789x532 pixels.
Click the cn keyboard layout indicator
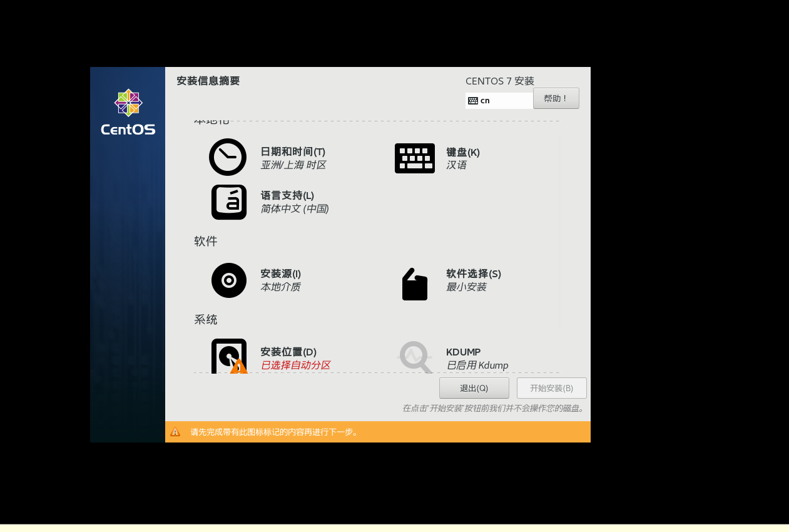click(x=499, y=101)
